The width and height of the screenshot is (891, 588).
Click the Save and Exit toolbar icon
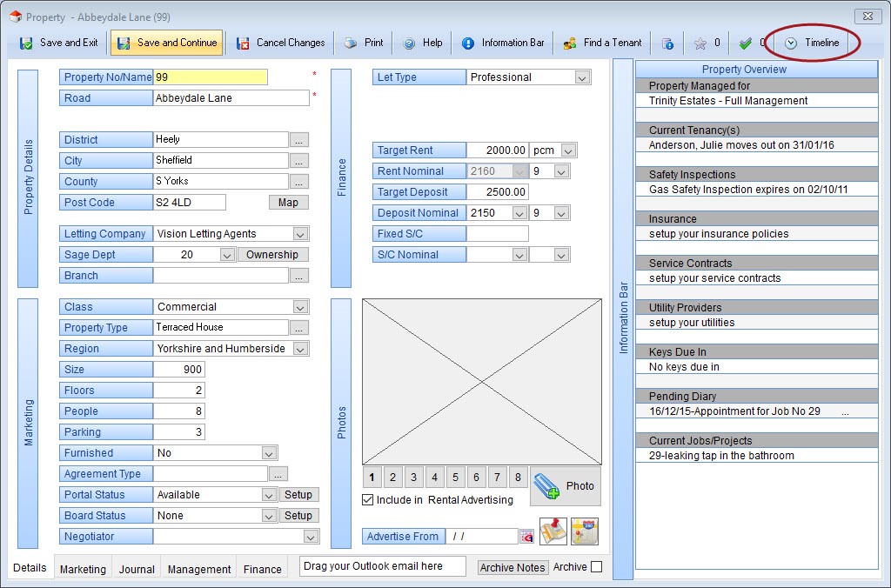pos(26,43)
